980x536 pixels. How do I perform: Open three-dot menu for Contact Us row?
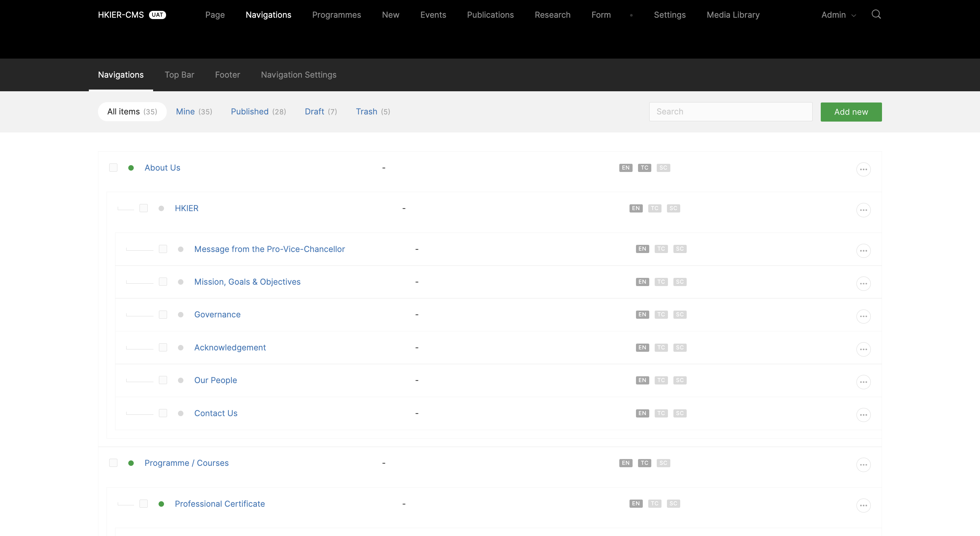point(863,415)
